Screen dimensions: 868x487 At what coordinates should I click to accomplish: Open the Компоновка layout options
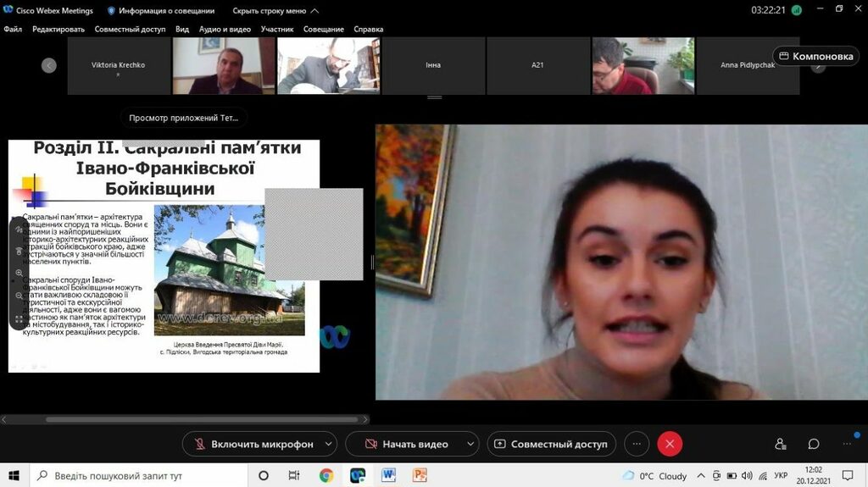click(815, 56)
